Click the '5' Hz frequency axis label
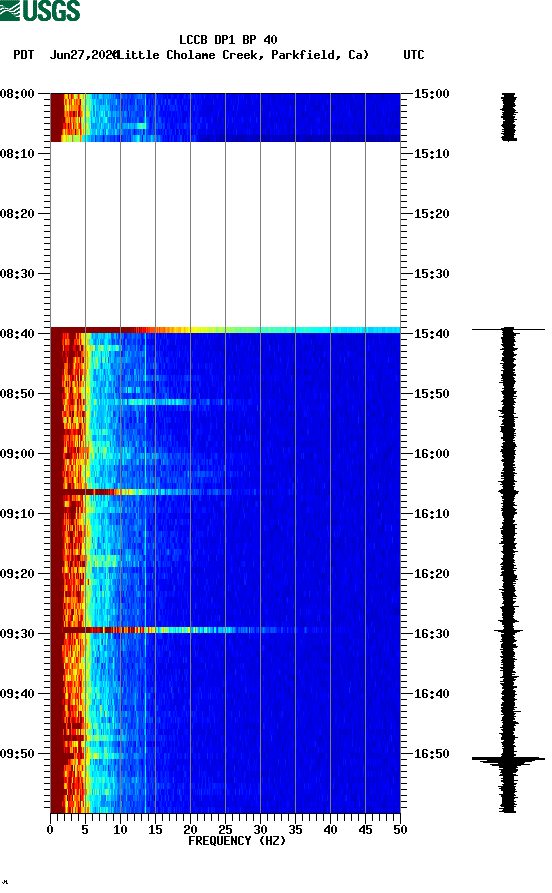 [85, 830]
